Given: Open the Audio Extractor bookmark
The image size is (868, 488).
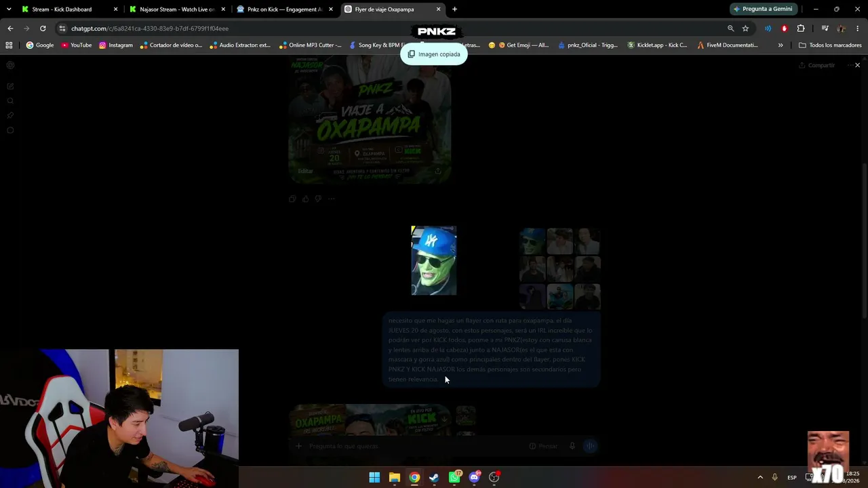Looking at the screenshot, I should point(240,45).
